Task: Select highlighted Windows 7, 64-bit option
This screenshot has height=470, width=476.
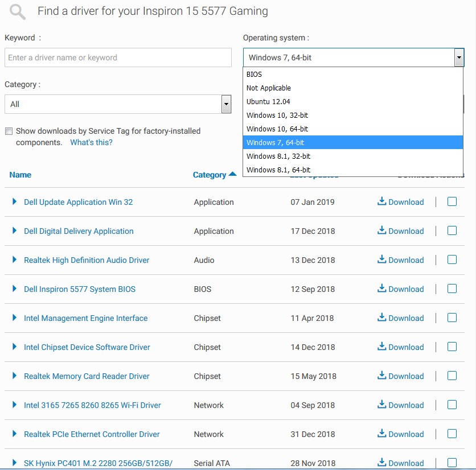Action: click(x=353, y=143)
